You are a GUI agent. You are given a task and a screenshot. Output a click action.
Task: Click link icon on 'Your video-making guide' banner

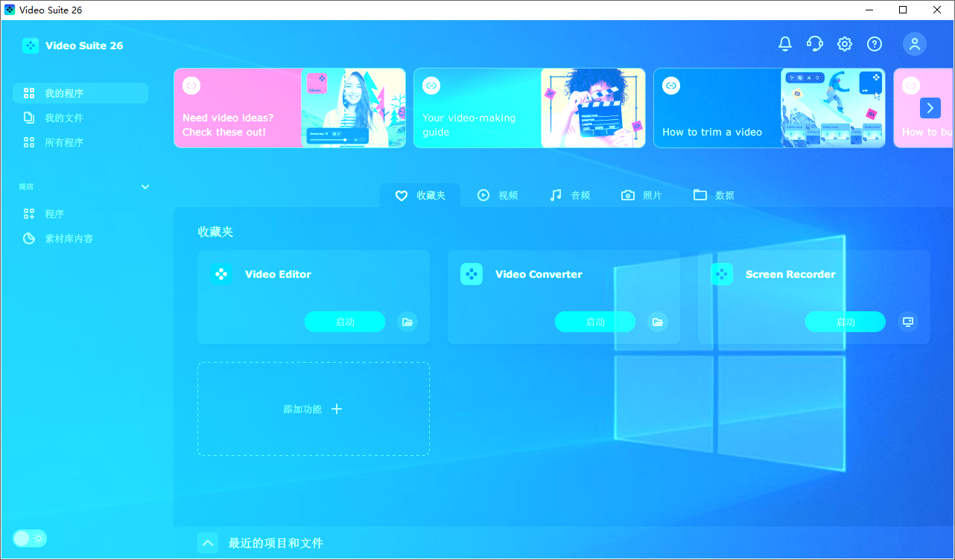pyautogui.click(x=431, y=86)
